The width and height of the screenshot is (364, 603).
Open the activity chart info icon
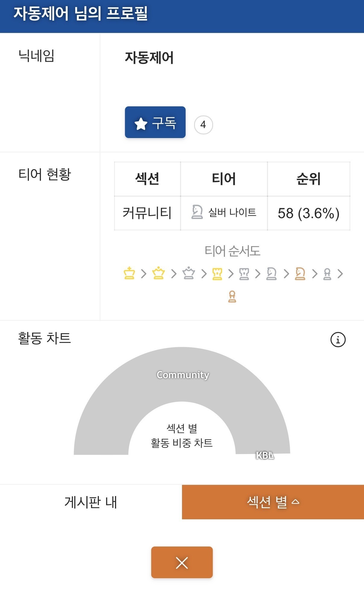click(x=338, y=340)
